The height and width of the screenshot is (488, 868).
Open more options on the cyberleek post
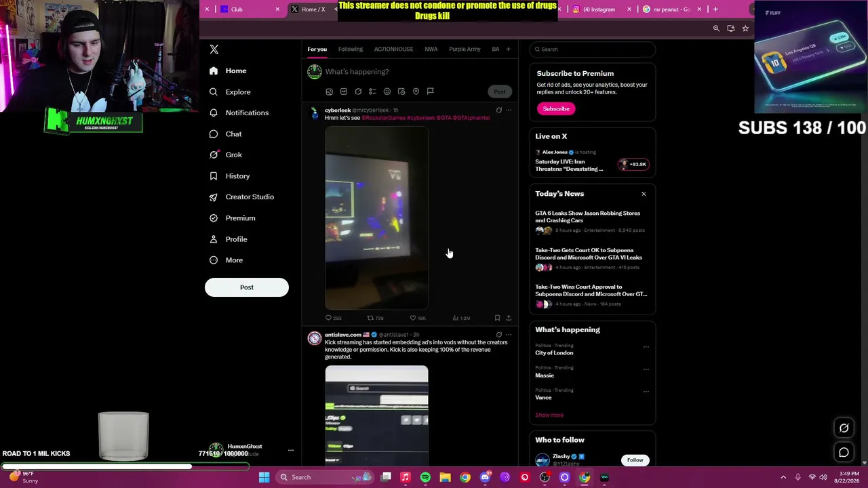(x=509, y=110)
